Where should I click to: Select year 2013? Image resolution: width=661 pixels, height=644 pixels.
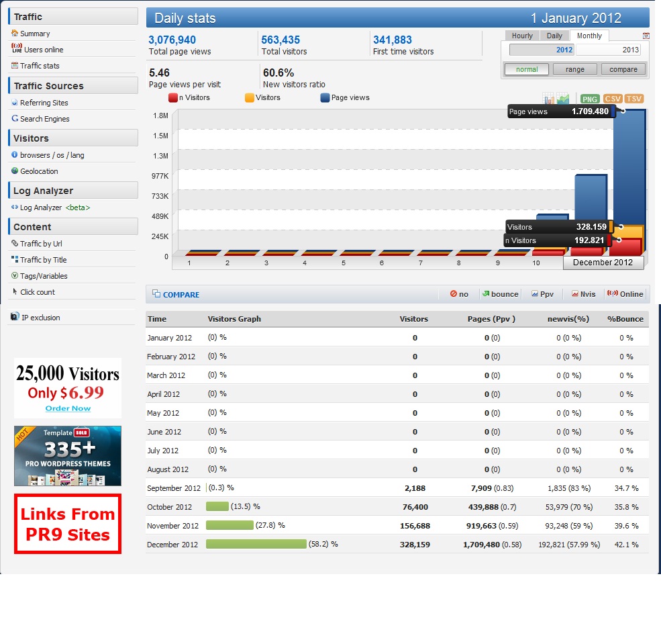coord(608,50)
